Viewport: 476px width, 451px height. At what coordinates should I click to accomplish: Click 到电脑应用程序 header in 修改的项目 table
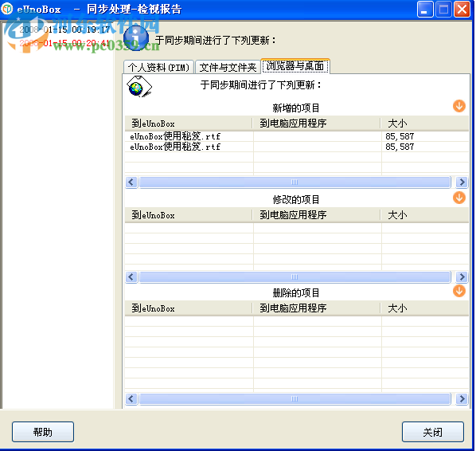pyautogui.click(x=317, y=215)
